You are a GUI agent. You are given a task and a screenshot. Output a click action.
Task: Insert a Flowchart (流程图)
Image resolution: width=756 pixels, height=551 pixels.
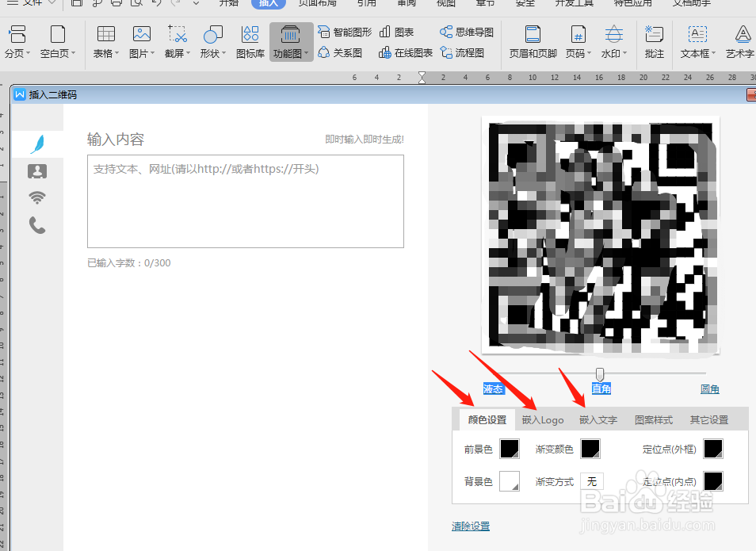(462, 52)
